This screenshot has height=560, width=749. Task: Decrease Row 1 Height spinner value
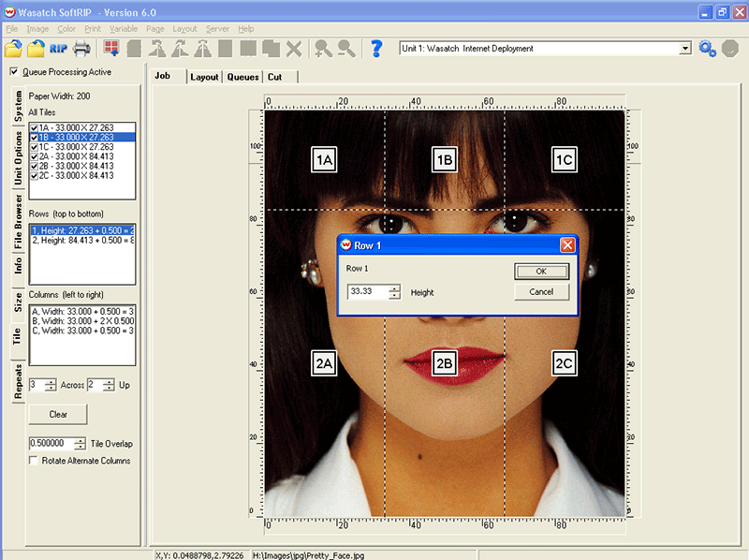click(394, 296)
